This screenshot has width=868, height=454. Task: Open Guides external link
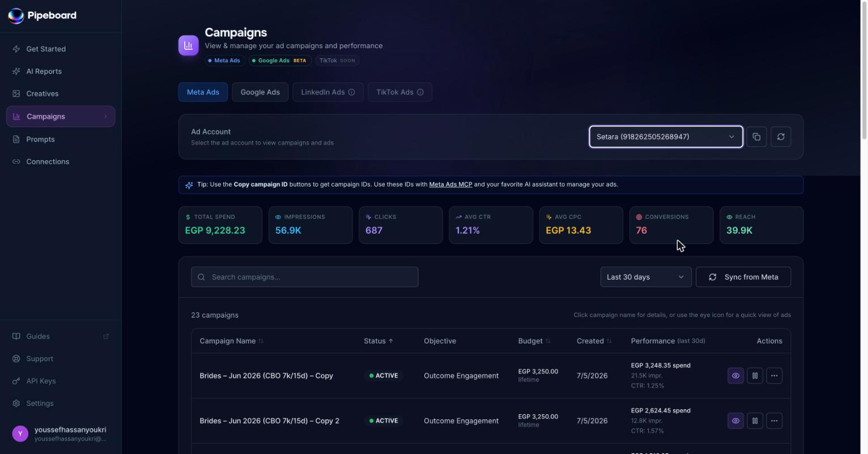pos(61,336)
